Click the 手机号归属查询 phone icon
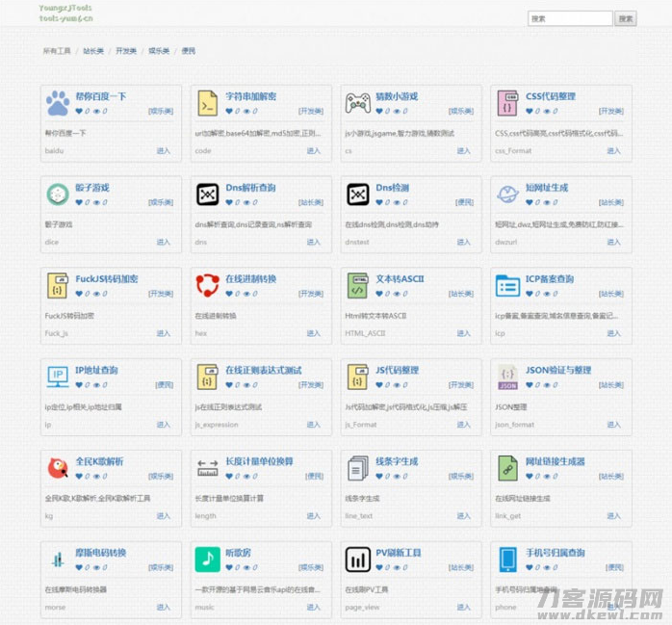Viewport: 672px width, 625px height. tap(507, 559)
